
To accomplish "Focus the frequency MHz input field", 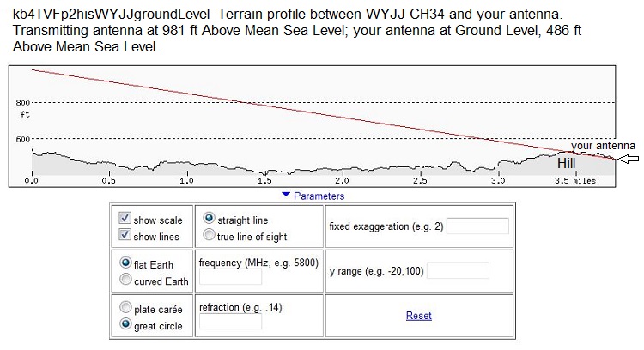I will tap(230, 276).
